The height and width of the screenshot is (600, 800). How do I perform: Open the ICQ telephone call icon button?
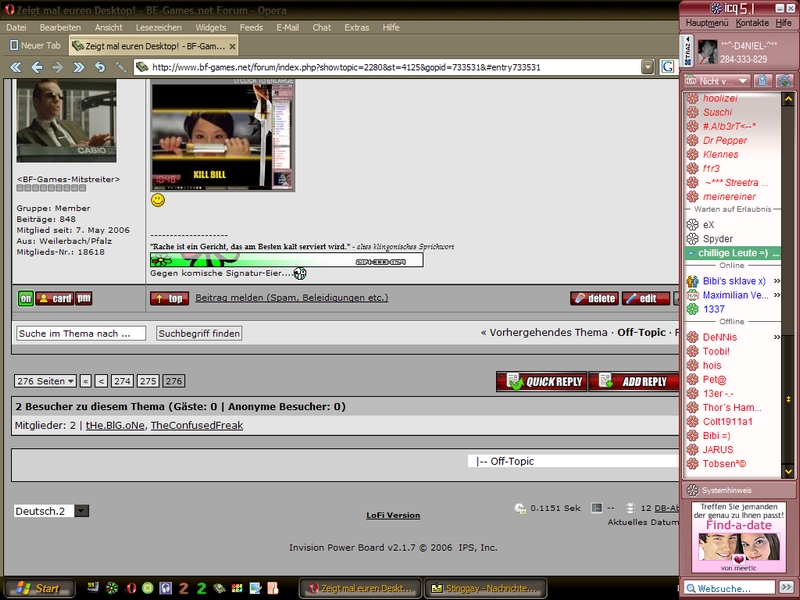[785, 81]
